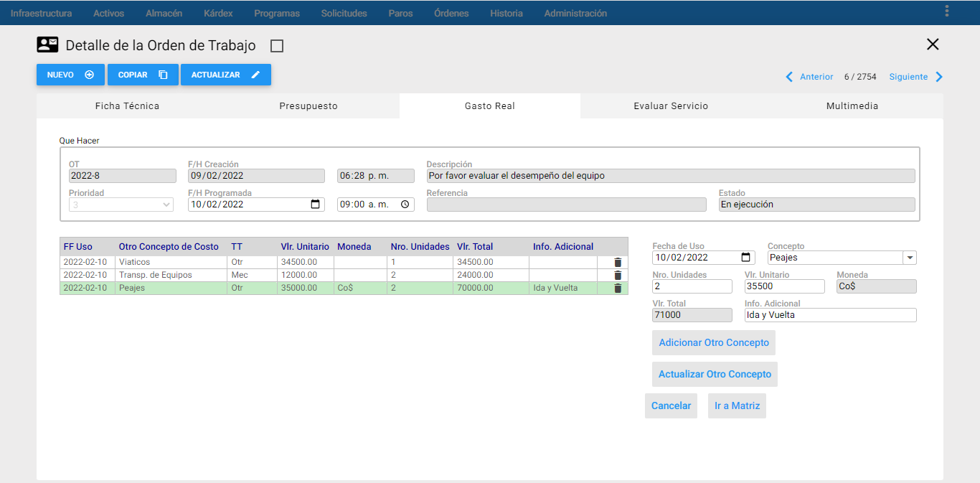Switch to the Ficha Técnica tab
This screenshot has height=483, width=980.
pos(128,105)
